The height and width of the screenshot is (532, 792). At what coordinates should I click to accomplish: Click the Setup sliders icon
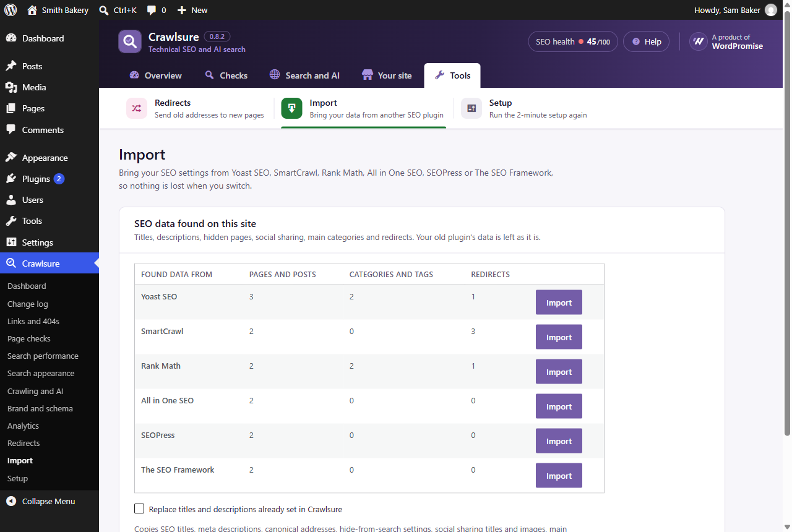pos(471,108)
